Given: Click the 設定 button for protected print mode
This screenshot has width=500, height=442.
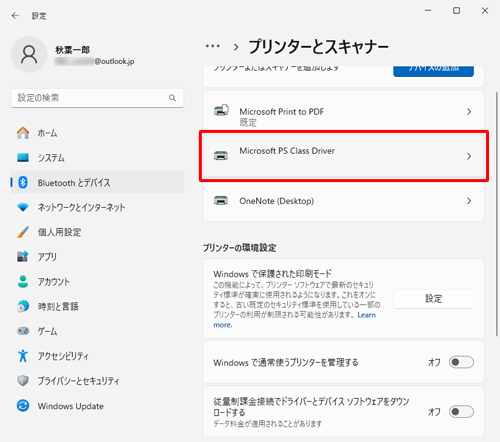Looking at the screenshot, I should 433,299.
